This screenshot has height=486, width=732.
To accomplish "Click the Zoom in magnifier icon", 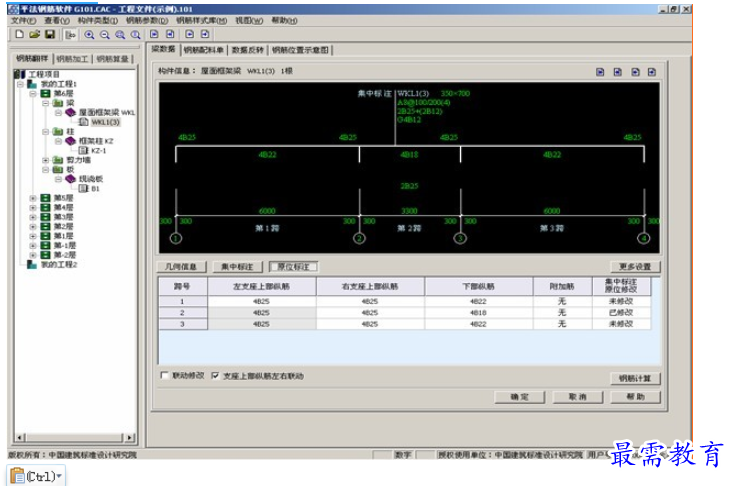I will 89,35.
